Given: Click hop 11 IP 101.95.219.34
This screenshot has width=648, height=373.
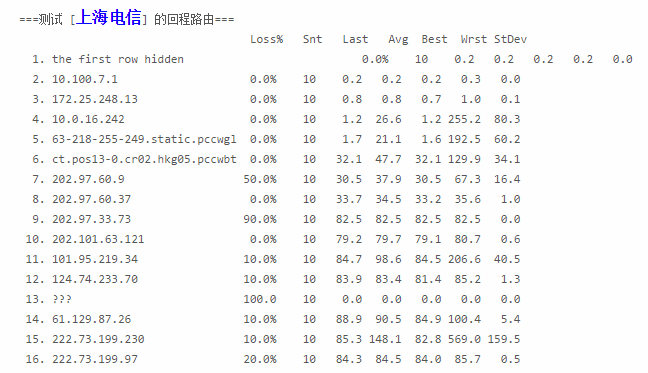Looking at the screenshot, I should pyautogui.click(x=95, y=259).
